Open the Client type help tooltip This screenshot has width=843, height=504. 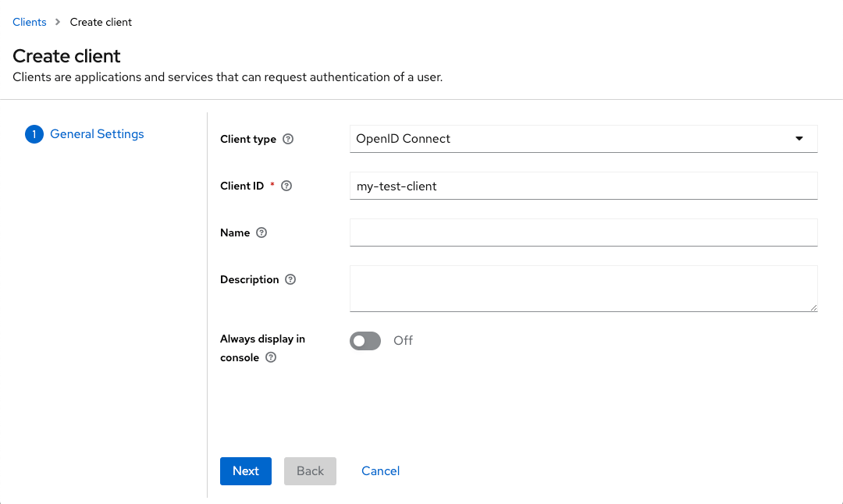(288, 139)
